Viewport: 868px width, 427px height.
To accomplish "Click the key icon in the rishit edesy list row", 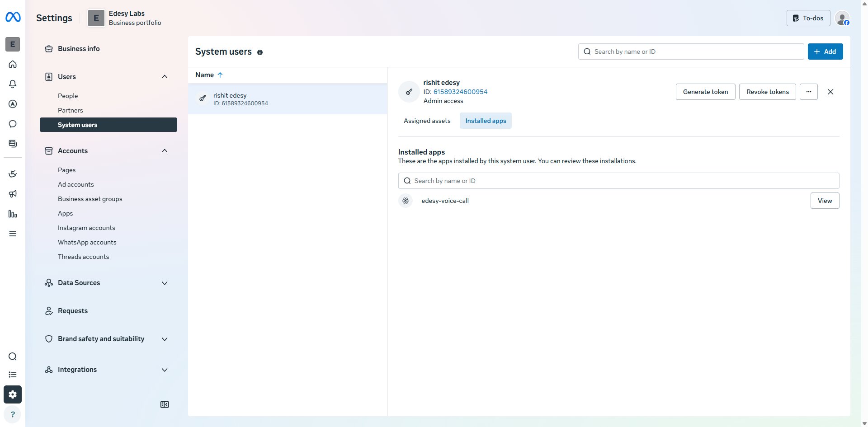I will pyautogui.click(x=203, y=98).
